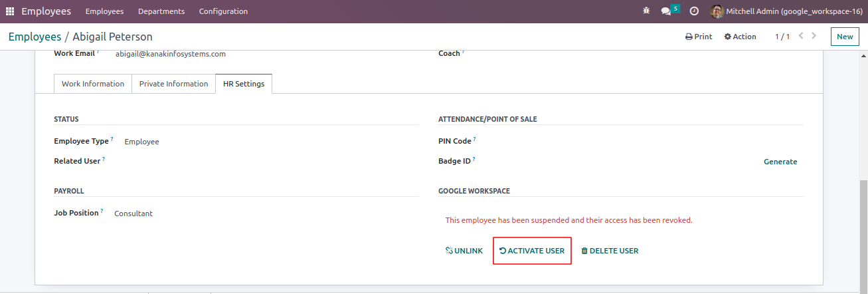Open the conversations chat icon
The height and width of the screenshot is (294, 868).
666,11
